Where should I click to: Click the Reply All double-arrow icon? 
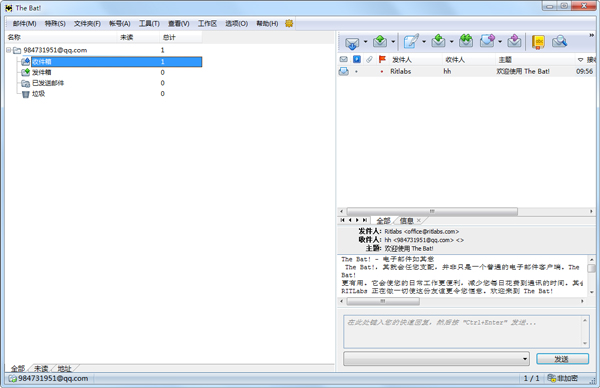[x=466, y=41]
